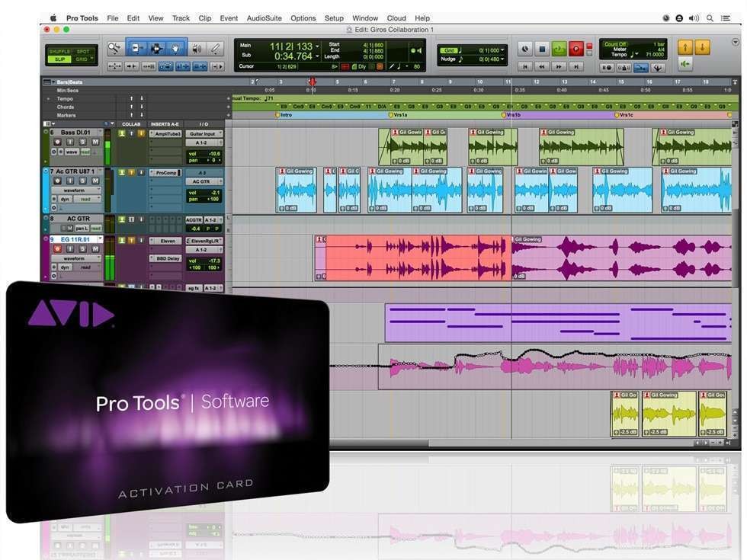Select the Scrubber speaker tool
The image size is (747, 560).
[x=197, y=48]
